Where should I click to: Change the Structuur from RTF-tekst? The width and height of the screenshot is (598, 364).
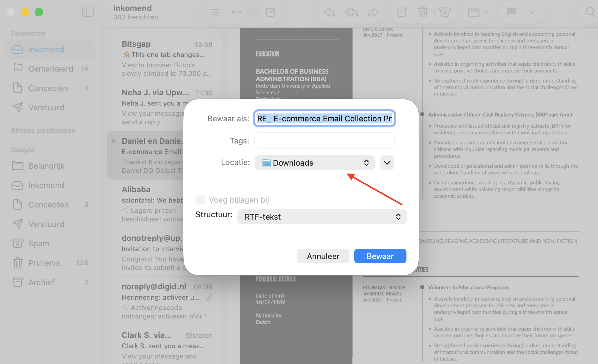[x=322, y=217]
